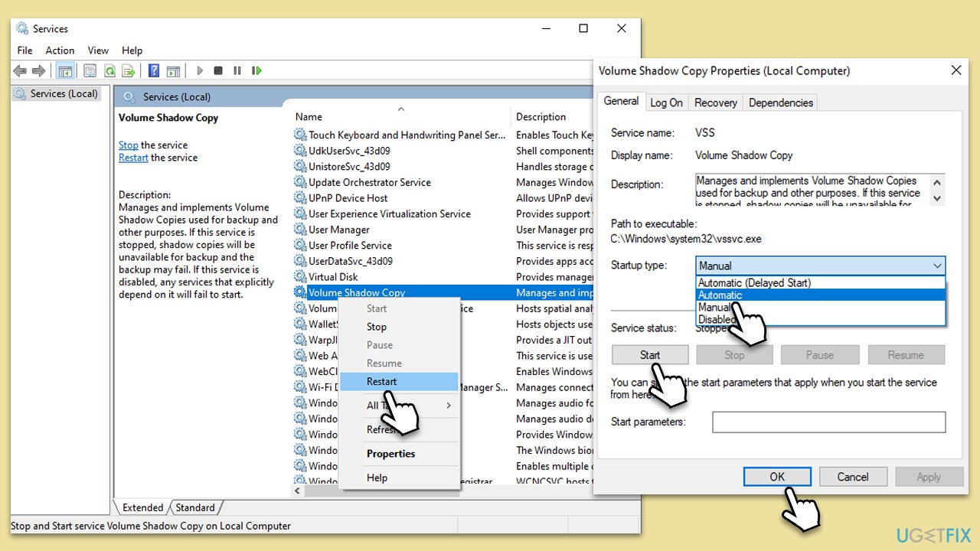980x551 pixels.
Task: Switch to the Recovery tab
Action: (x=715, y=103)
